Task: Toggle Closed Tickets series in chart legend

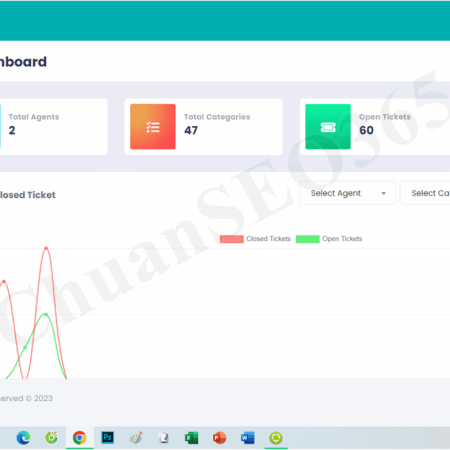Action: pos(255,239)
